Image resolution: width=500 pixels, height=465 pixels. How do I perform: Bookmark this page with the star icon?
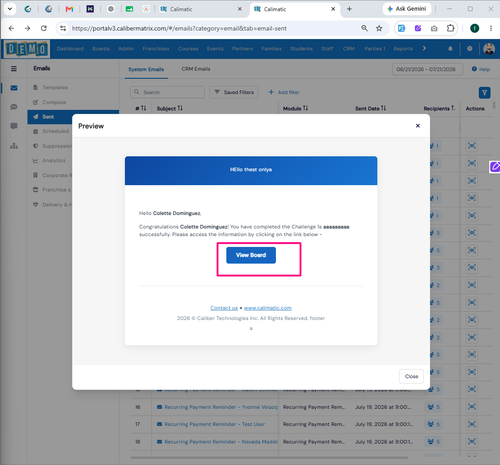[x=379, y=28]
